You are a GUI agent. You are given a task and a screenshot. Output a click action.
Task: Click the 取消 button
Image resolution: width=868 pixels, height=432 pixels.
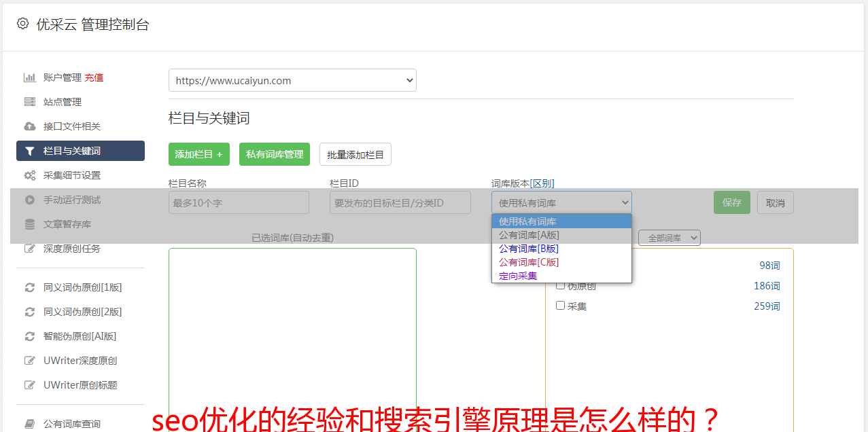coord(776,202)
